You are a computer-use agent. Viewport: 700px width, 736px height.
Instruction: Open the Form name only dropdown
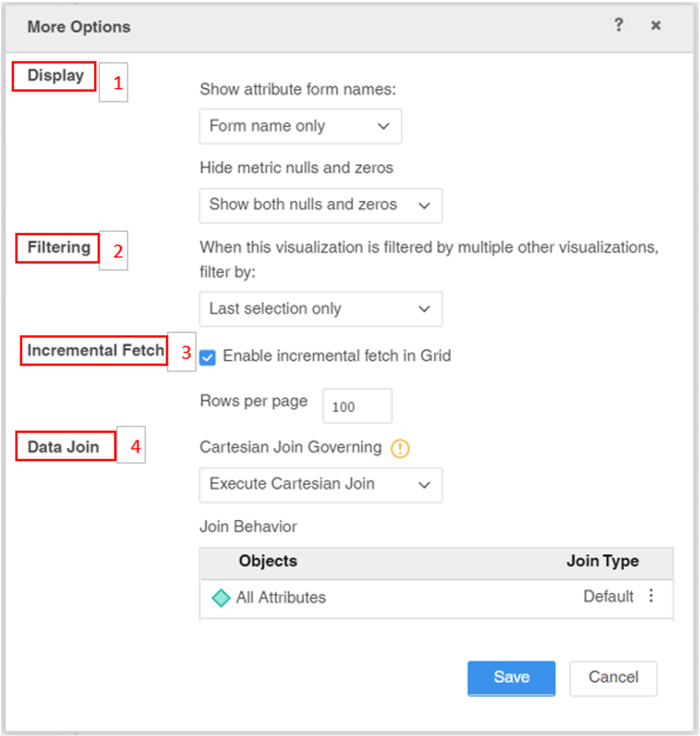tap(300, 126)
